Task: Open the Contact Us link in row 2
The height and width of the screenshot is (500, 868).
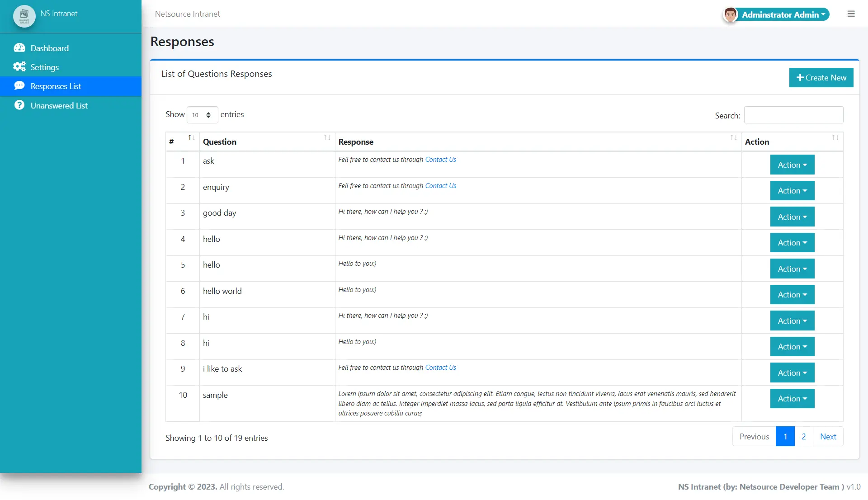Action: (x=440, y=186)
